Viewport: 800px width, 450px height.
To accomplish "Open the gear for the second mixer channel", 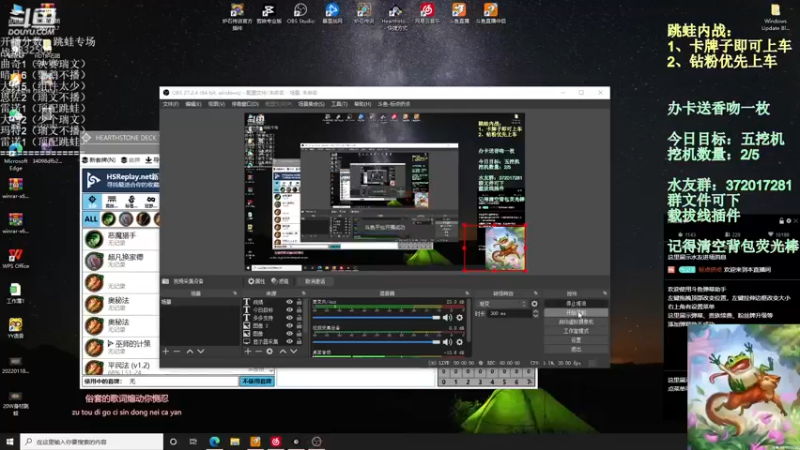I will click(x=460, y=342).
